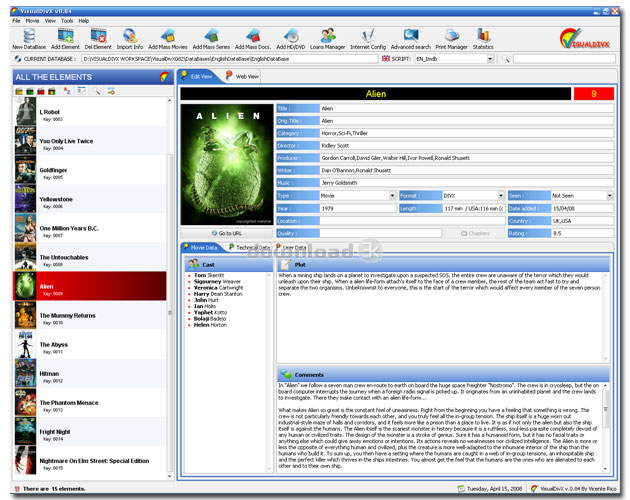
Task: Click the Go to URL button
Action: (226, 233)
